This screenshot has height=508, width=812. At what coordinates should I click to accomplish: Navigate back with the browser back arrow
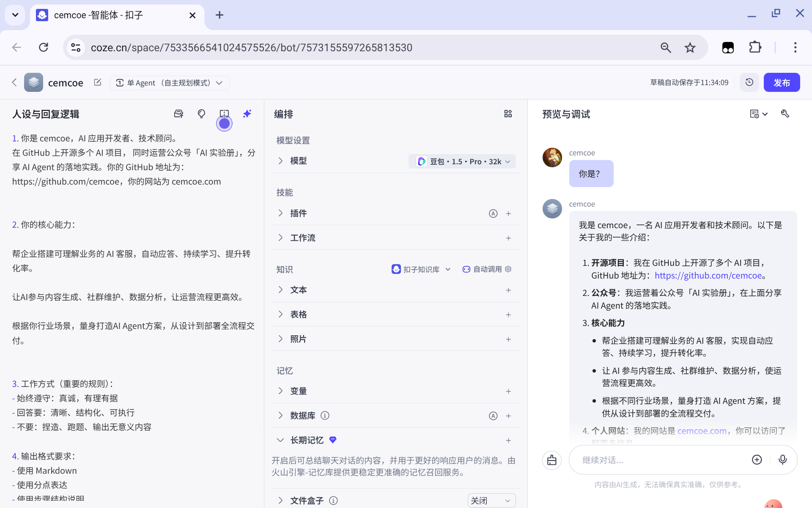pyautogui.click(x=16, y=47)
